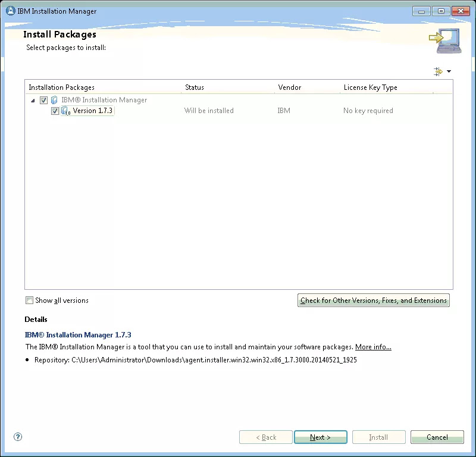Click the Version 1.7.3 package version icon
Viewport: 476px width, 457px height.
65,111
